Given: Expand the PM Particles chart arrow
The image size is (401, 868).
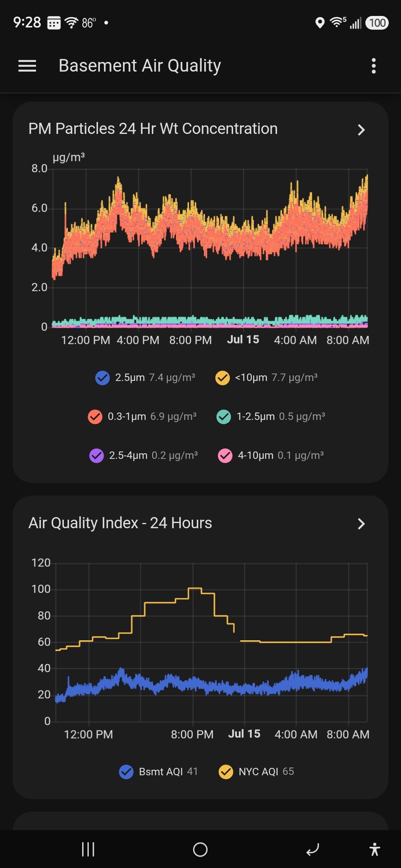Looking at the screenshot, I should (x=361, y=130).
